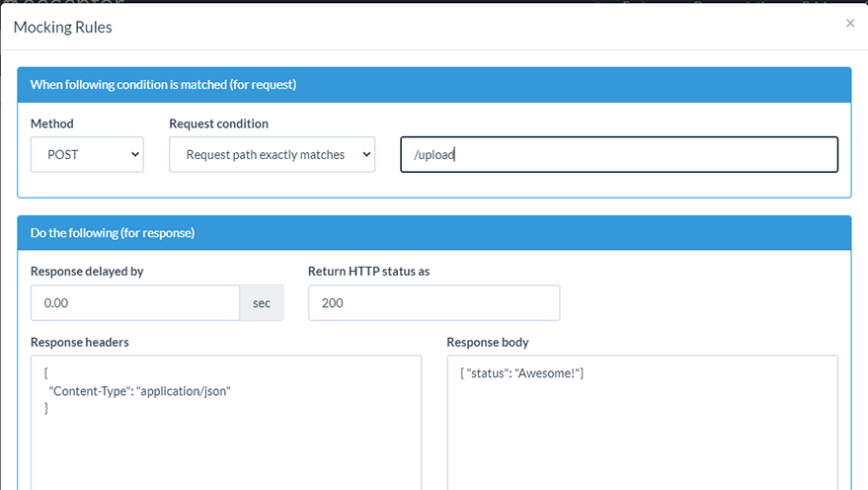The height and width of the screenshot is (490, 868).
Task: Click inside the Response headers text area
Action: [226, 423]
